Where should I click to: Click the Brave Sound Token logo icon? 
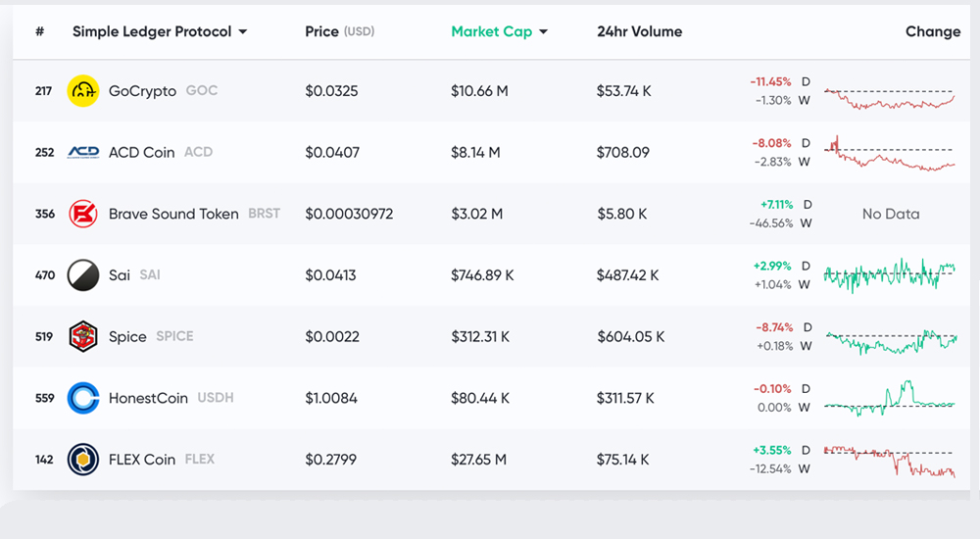tap(83, 214)
